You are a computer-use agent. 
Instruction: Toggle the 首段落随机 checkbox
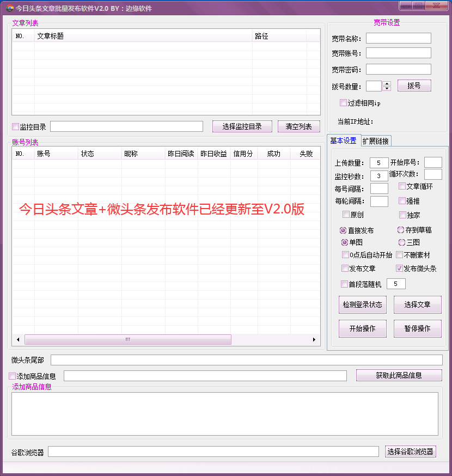pos(344,284)
